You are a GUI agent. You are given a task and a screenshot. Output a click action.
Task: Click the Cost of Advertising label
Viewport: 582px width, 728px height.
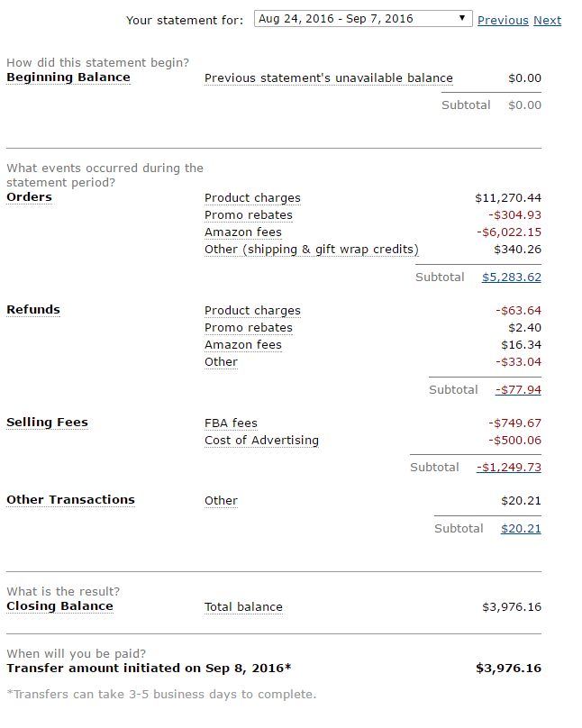pos(261,441)
